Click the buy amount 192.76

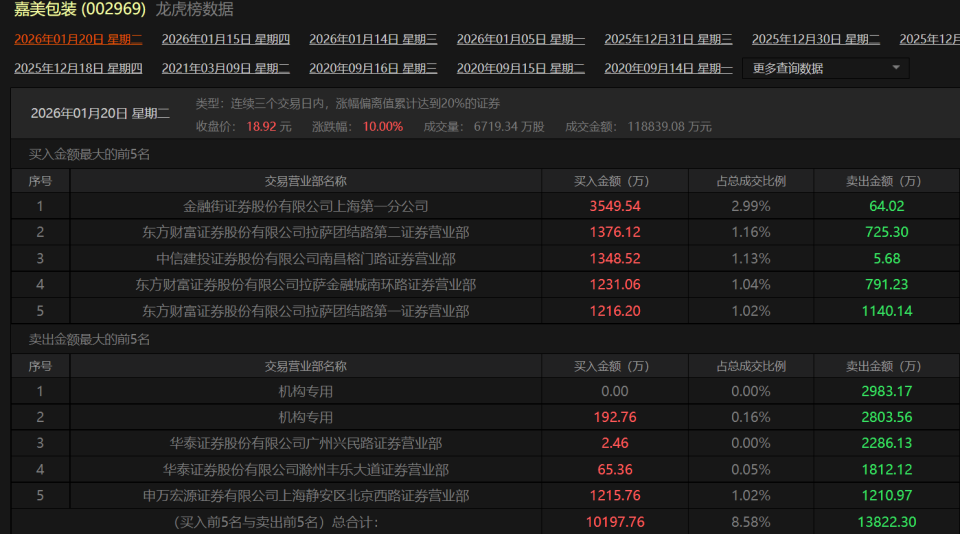coord(615,418)
